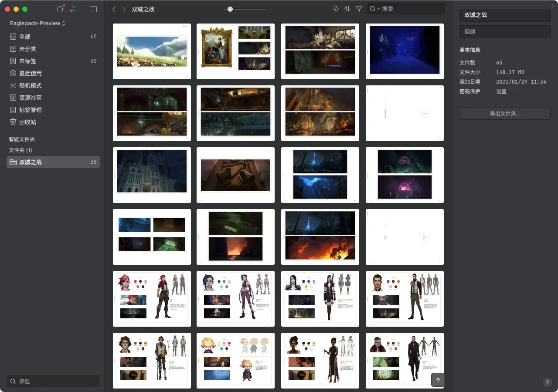Click the 基本信息 section heading
This screenshot has height=392, width=558.
click(470, 50)
